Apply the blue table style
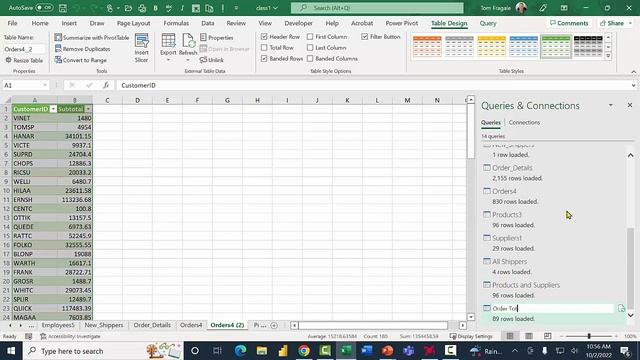The height and width of the screenshot is (360, 640). (x=524, y=46)
